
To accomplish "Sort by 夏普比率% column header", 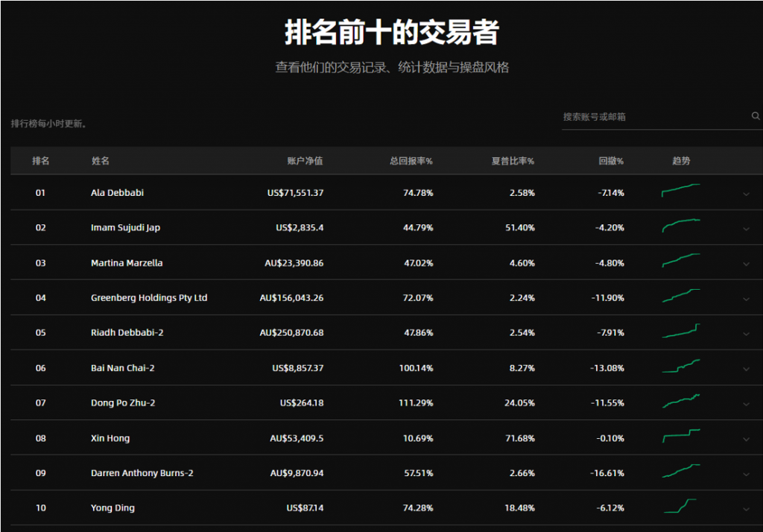I will [x=512, y=161].
